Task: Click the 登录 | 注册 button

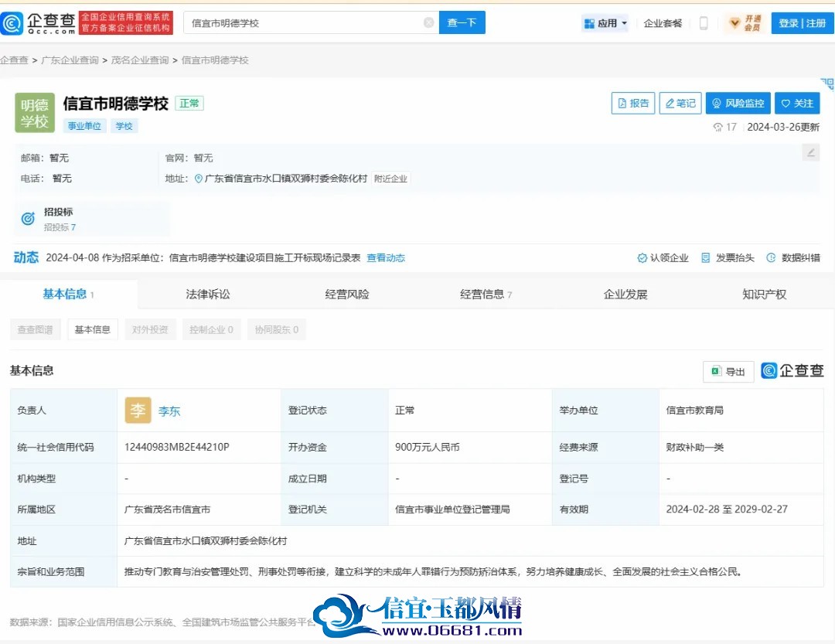Action: (802, 23)
